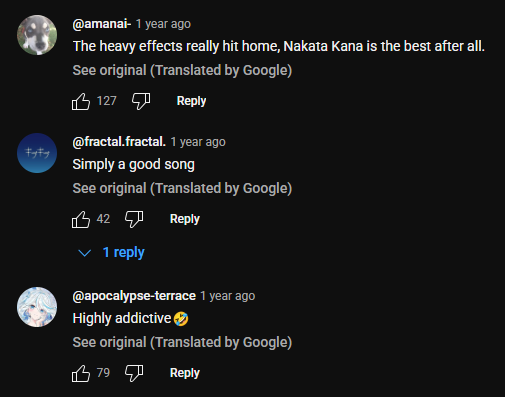
Task: Open the @amanai- username link
Action: click(102, 24)
